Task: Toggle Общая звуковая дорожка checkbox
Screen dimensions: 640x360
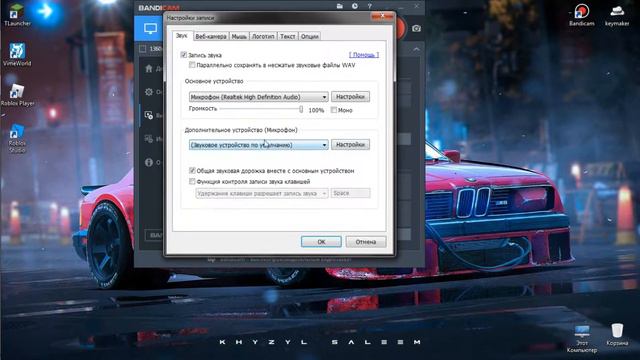Action: (192, 171)
